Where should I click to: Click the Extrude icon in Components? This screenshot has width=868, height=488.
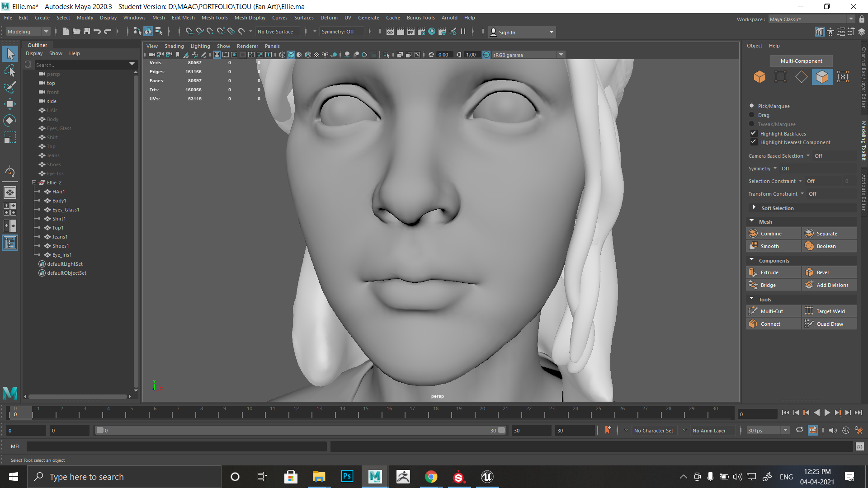tap(753, 272)
